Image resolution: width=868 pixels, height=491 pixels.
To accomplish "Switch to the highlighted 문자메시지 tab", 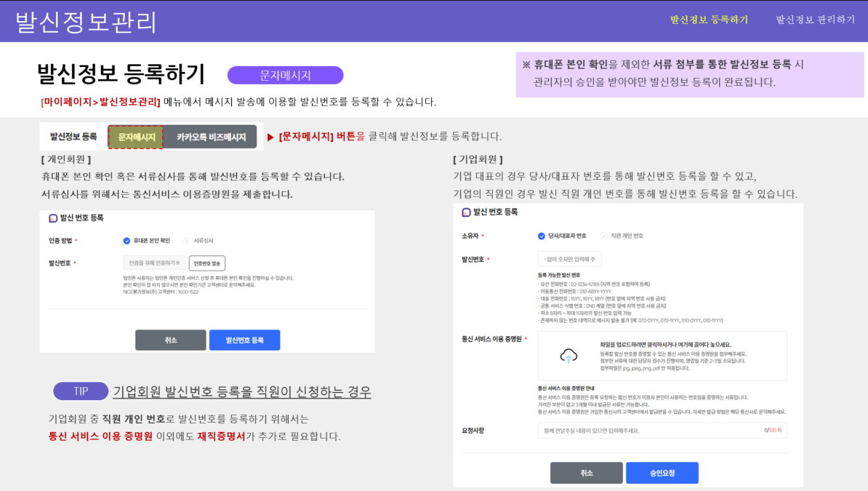I will [136, 137].
